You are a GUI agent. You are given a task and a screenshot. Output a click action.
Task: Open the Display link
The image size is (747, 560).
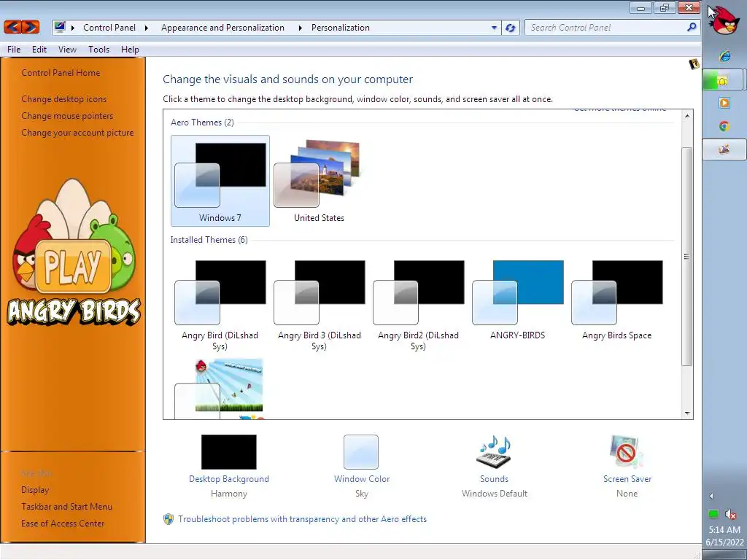[x=35, y=490]
